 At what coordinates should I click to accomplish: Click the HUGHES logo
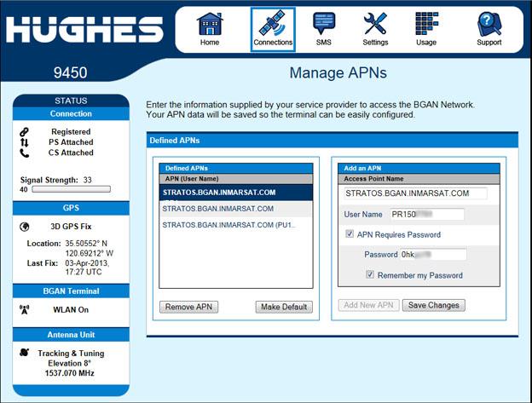point(84,30)
